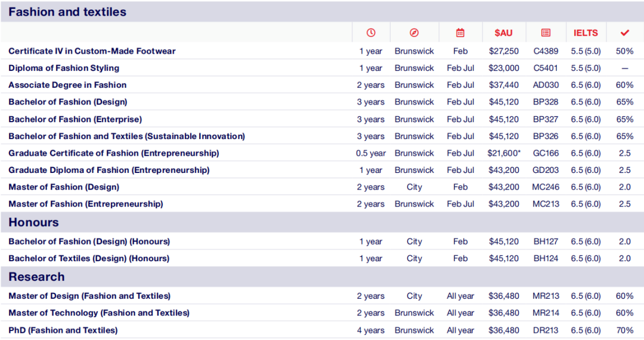Click program code BP327
This screenshot has height=340, width=644.
pyautogui.click(x=546, y=119)
